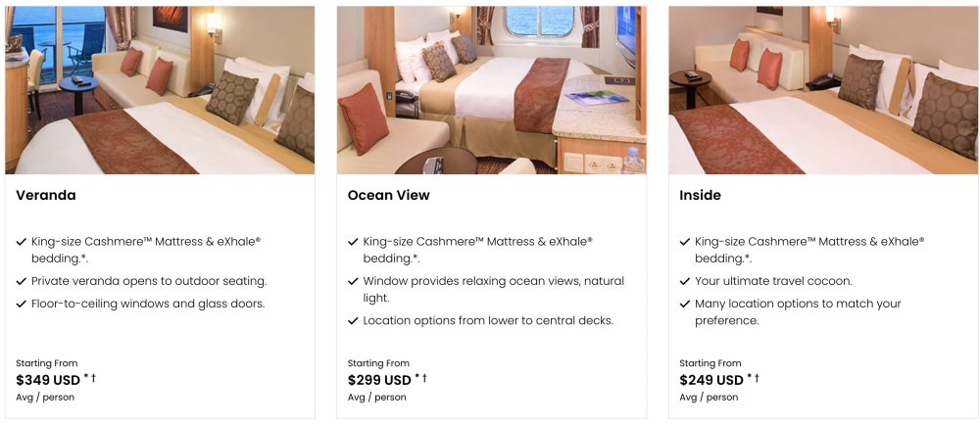Open the Veranda stateroom photo

point(160,90)
